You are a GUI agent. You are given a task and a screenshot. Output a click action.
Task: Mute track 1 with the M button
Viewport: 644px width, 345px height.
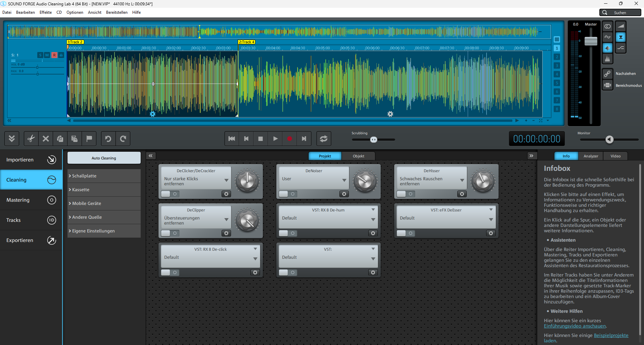click(x=47, y=55)
